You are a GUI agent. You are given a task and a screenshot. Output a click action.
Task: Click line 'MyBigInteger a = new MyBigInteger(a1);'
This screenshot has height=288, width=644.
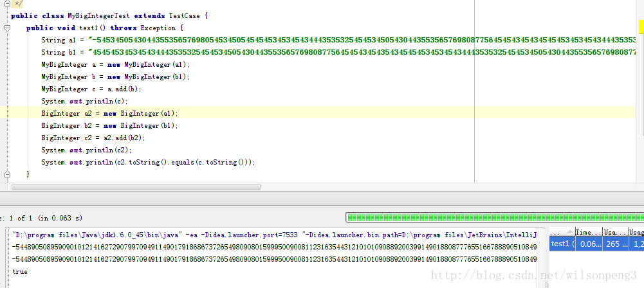point(116,65)
